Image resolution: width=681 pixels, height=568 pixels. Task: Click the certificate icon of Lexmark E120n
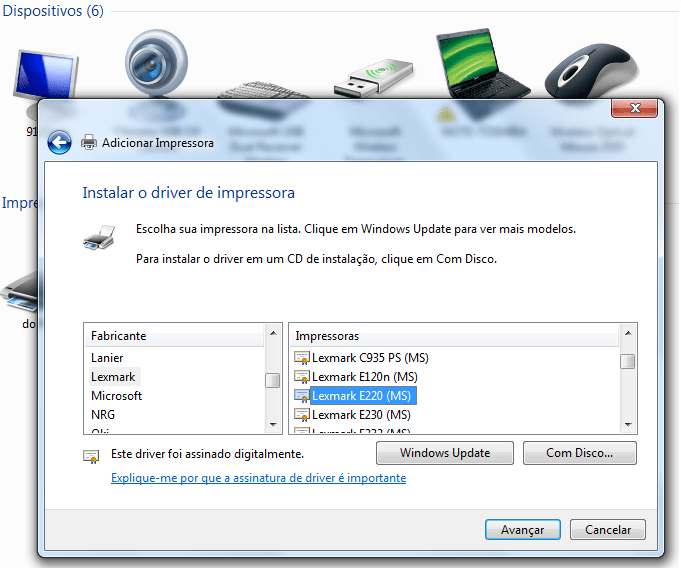pos(302,377)
